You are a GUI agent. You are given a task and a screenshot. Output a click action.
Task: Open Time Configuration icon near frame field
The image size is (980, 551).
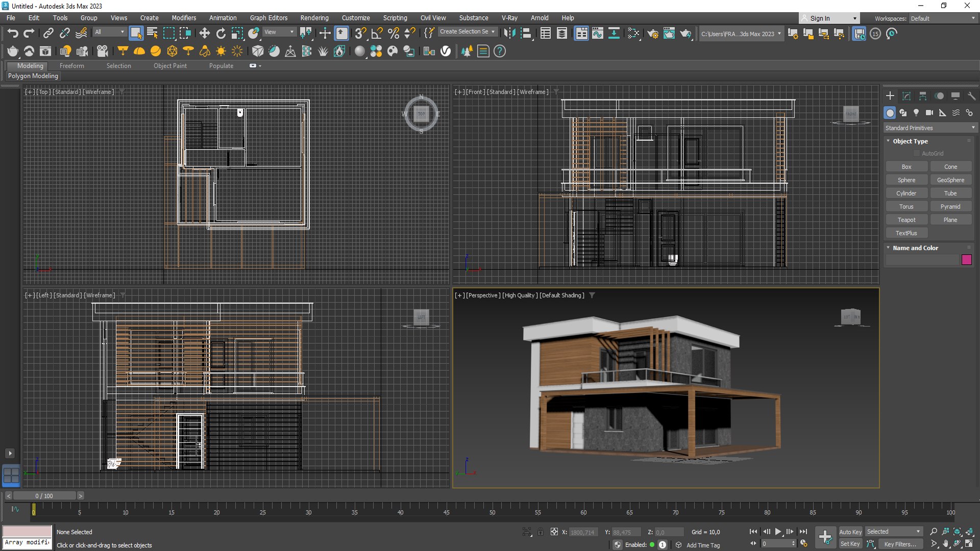click(804, 544)
